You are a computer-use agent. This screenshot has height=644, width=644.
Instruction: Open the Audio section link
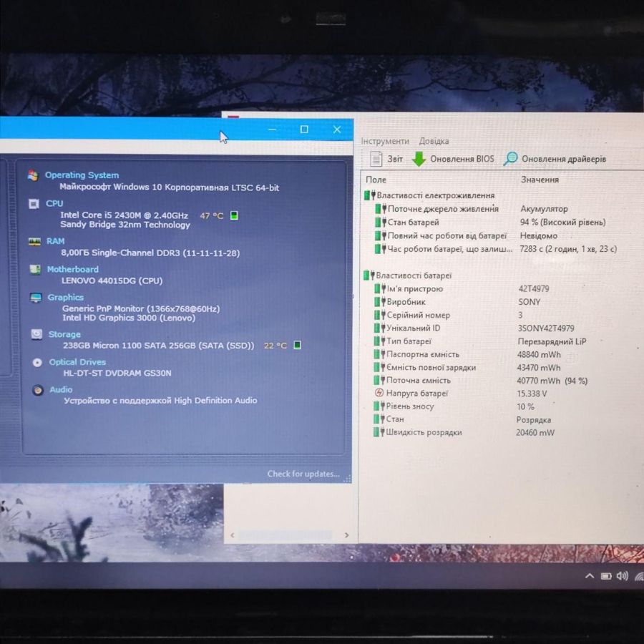(62, 390)
